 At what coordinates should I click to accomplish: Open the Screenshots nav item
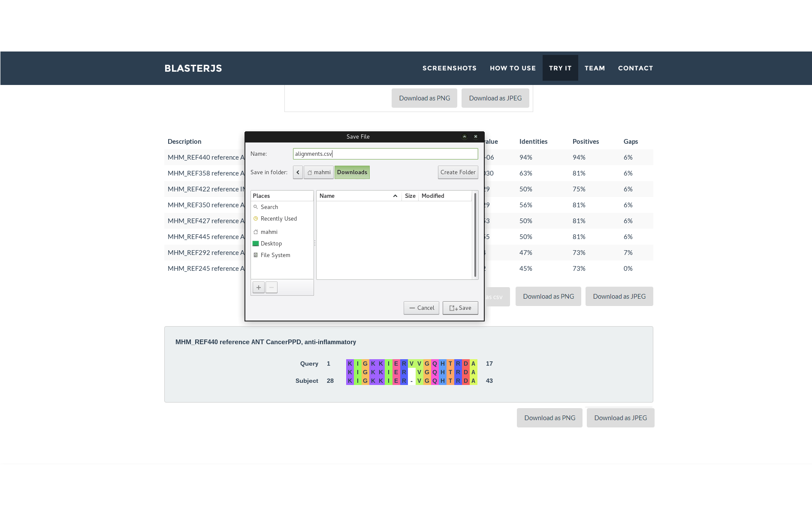click(449, 68)
